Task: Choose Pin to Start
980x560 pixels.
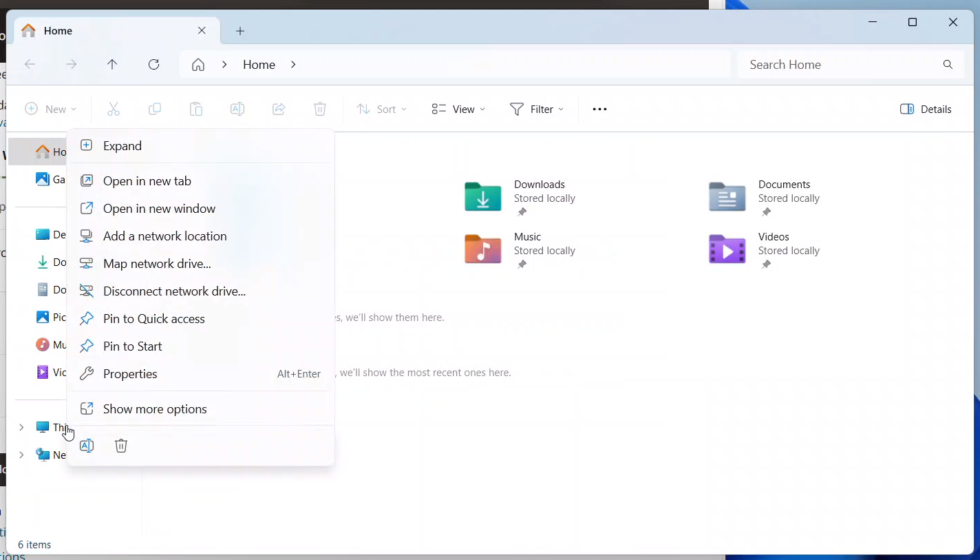Action: [x=200, y=346]
